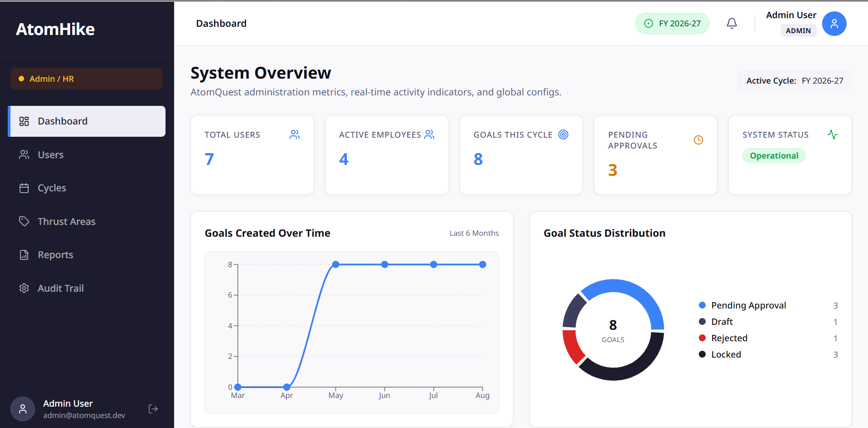Open the Reports section
This screenshot has height=428, width=868.
tap(87, 255)
